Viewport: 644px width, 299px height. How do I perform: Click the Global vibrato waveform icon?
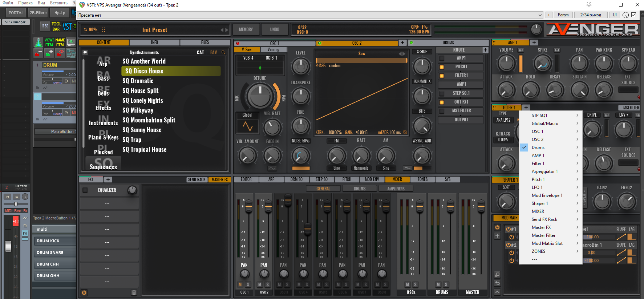(x=247, y=126)
